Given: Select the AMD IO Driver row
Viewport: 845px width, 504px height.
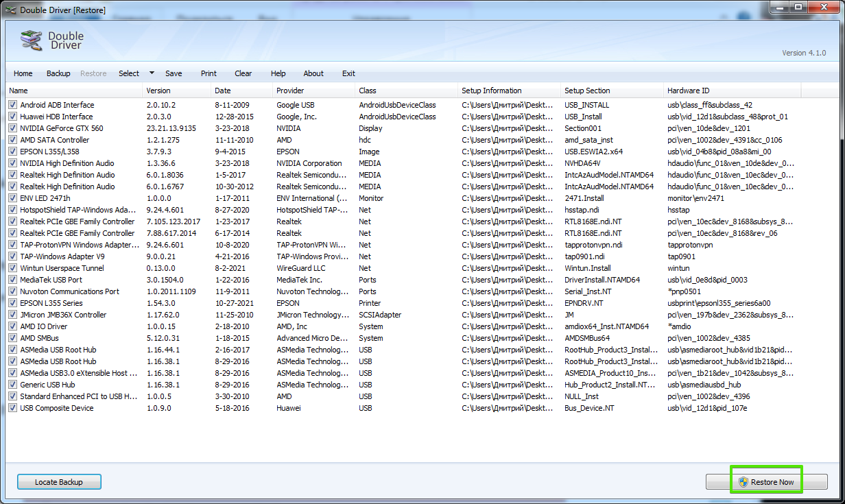Looking at the screenshot, I should (x=403, y=326).
